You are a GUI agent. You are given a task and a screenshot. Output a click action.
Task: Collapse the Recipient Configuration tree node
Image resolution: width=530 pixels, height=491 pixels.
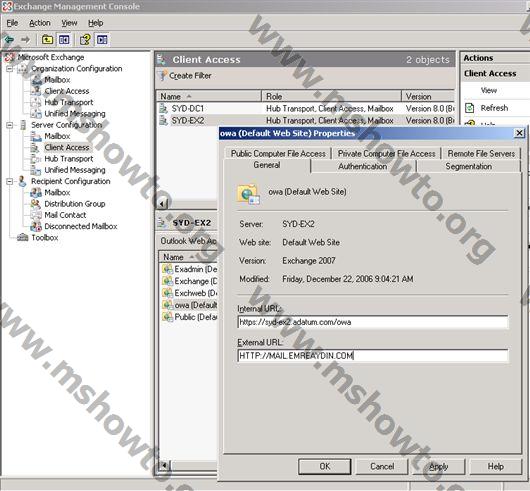(x=9, y=181)
